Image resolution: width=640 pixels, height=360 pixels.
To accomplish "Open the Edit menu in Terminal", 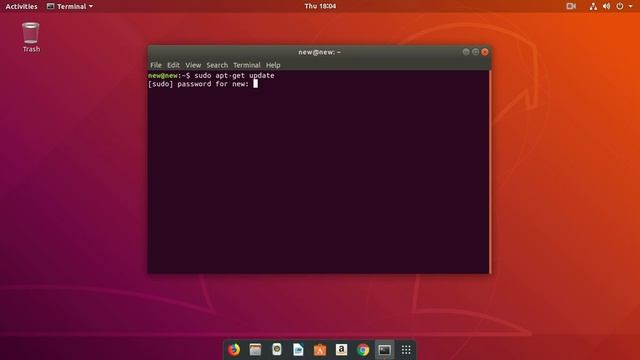I will coord(173,65).
